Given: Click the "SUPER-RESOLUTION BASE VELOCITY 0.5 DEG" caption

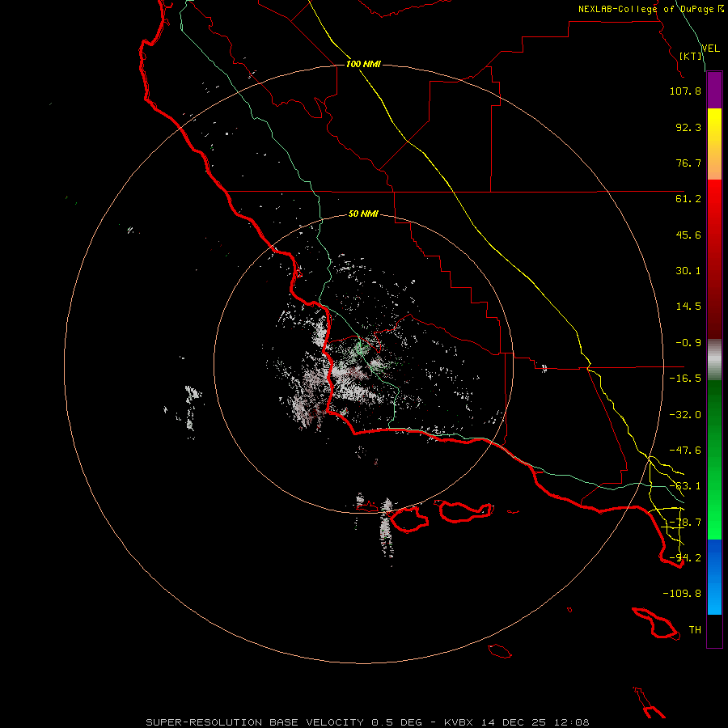Looking at the screenshot, I should [x=284, y=722].
